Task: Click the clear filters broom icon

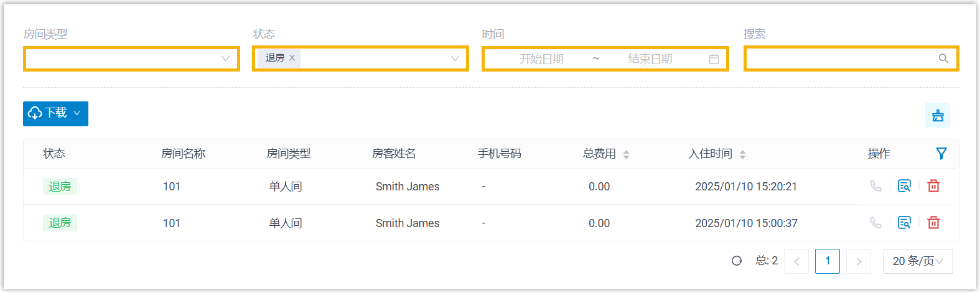Action: [x=938, y=115]
